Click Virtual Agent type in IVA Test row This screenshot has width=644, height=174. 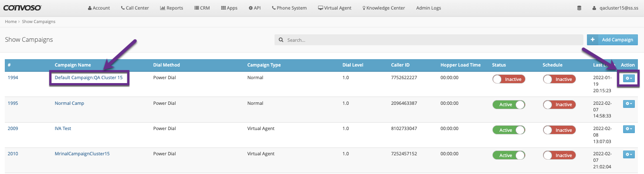pos(261,128)
